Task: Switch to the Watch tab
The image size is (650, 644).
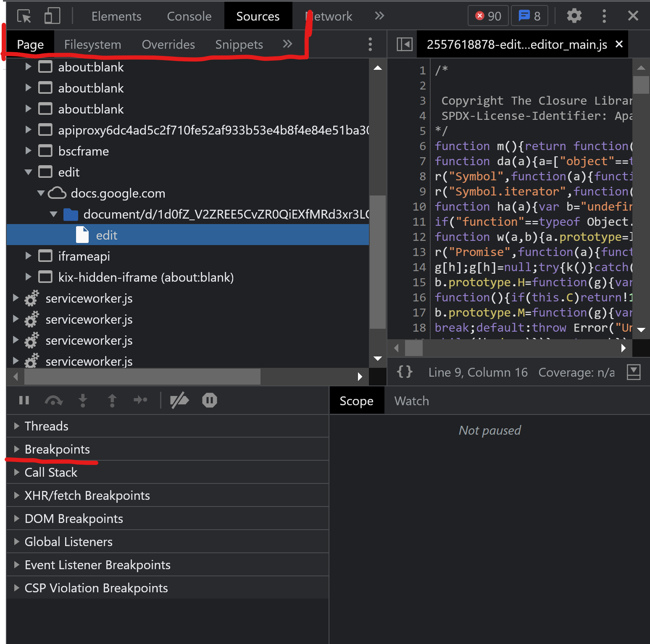Action: coord(411,400)
